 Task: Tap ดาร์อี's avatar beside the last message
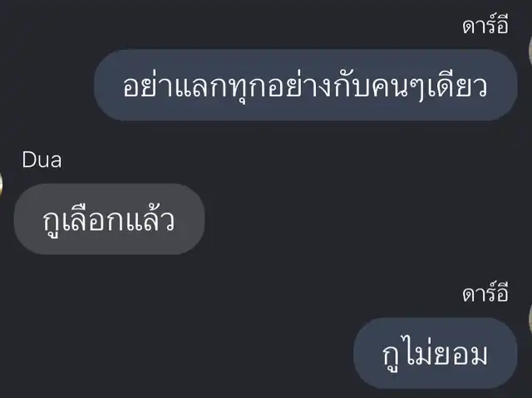[x=530, y=319]
